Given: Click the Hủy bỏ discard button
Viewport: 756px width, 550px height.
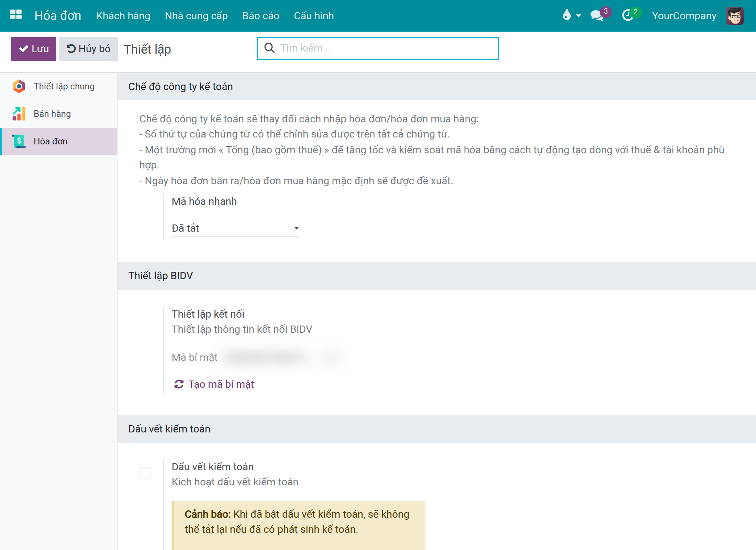Looking at the screenshot, I should 89,49.
